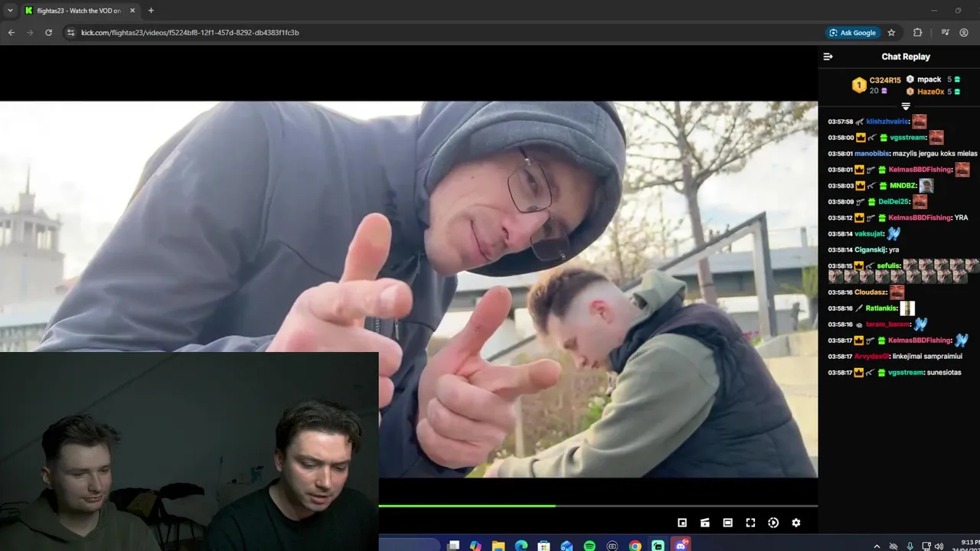Click taram_baram username in chat
The width and height of the screenshot is (980, 551).
click(887, 324)
